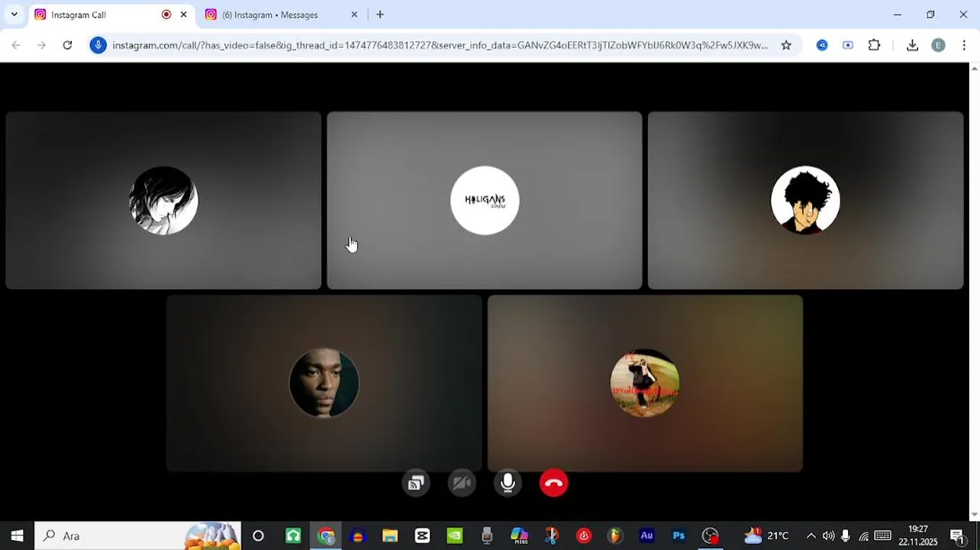Click the taskbar search box labeled Ara
This screenshot has width=980, height=550.
pos(137,535)
